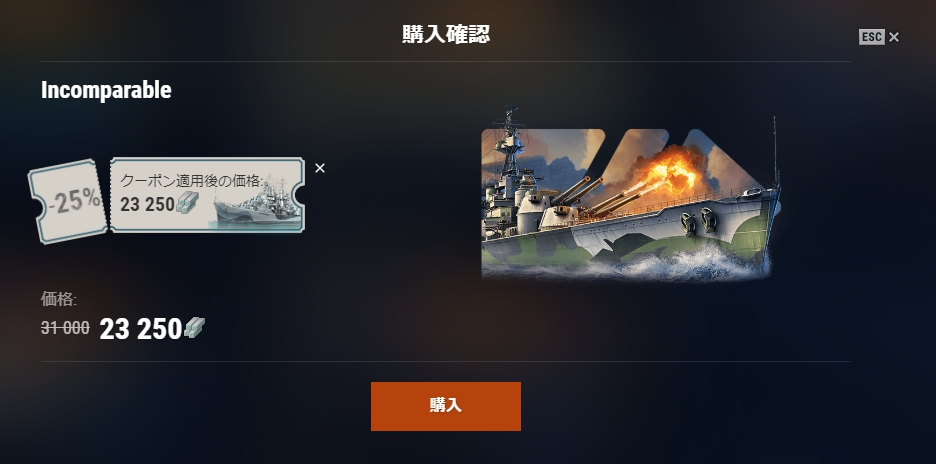Click the 購入確認 dialog title

coord(446,35)
